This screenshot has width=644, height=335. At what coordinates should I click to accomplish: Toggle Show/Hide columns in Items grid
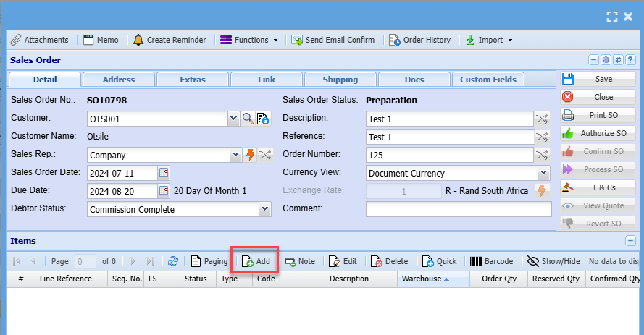click(554, 261)
